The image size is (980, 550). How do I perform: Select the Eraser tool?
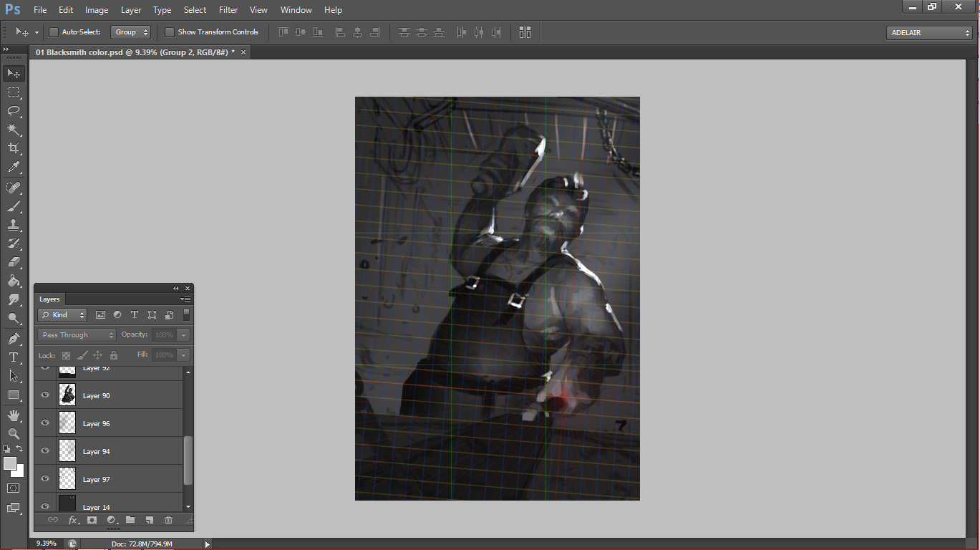[x=14, y=262]
